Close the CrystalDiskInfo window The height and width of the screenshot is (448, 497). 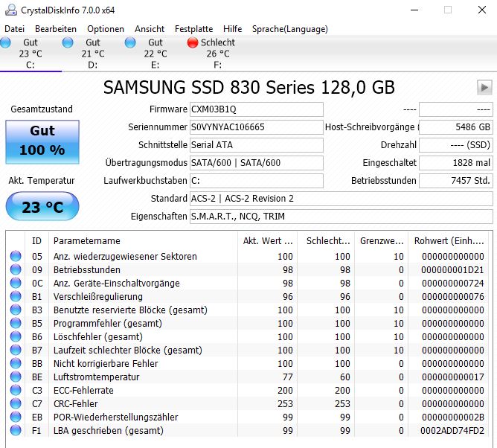[x=482, y=10]
